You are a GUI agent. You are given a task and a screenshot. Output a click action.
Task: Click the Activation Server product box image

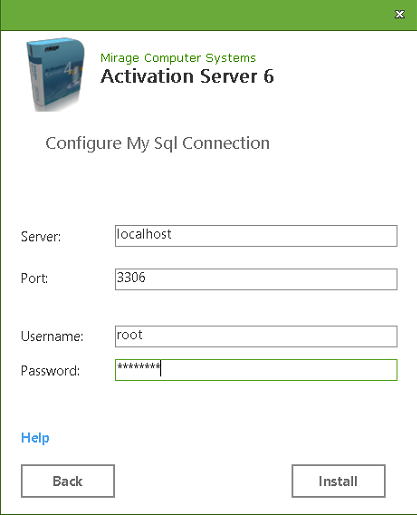(x=56, y=74)
